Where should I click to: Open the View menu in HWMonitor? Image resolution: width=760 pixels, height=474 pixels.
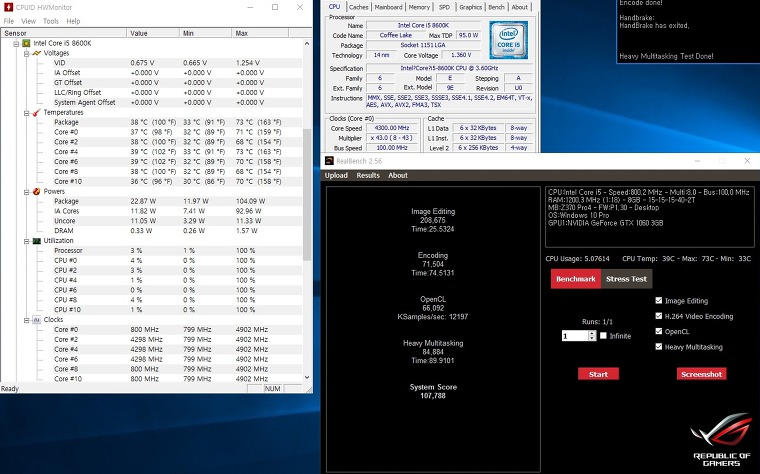tap(28, 21)
